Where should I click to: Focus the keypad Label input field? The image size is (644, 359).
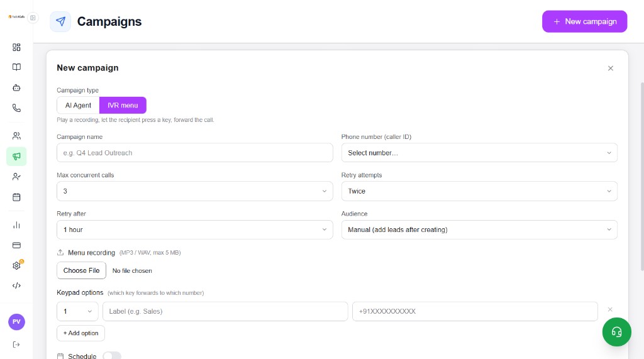(225, 311)
